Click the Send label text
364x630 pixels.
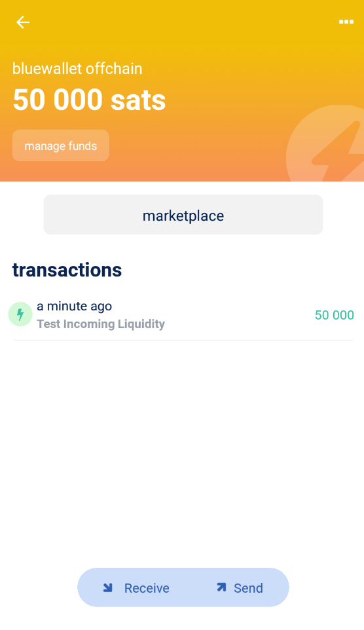(248, 588)
